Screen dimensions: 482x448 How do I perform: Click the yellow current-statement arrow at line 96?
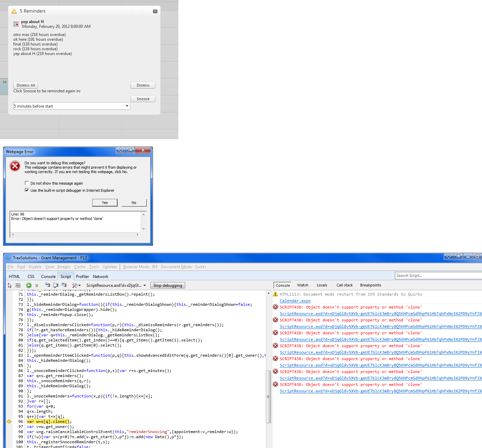click(9, 422)
